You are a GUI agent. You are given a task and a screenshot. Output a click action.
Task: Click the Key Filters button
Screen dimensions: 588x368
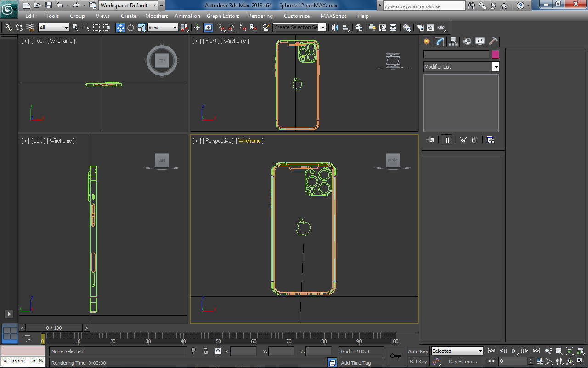click(x=463, y=362)
